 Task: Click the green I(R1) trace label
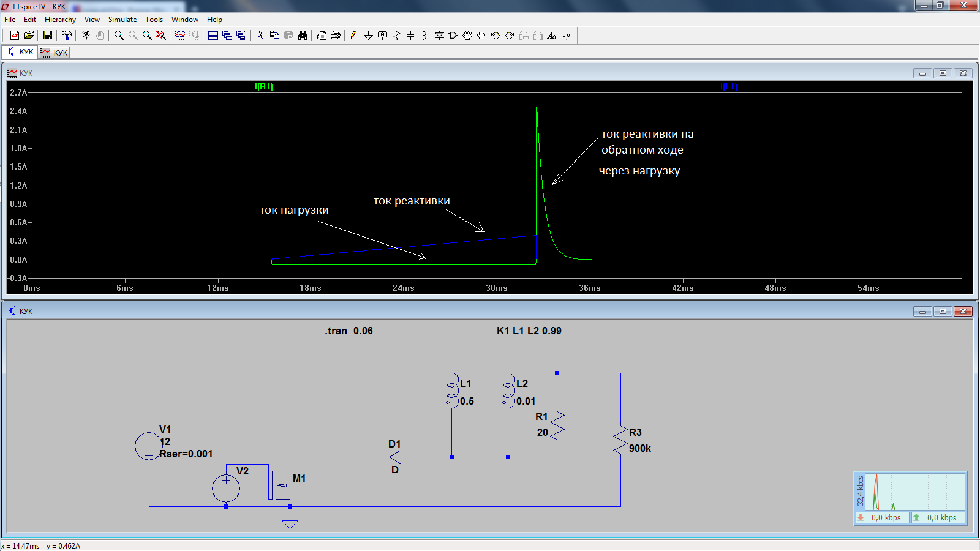(x=264, y=86)
